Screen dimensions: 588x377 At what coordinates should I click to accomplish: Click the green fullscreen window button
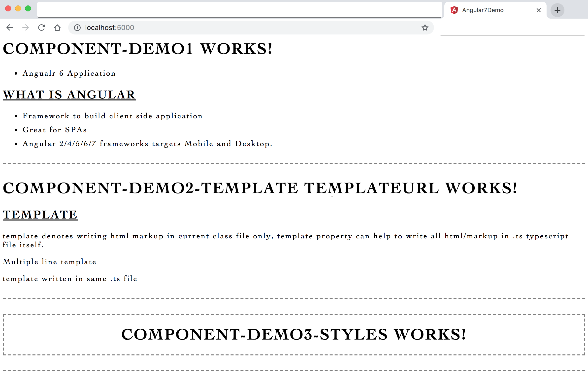click(28, 9)
